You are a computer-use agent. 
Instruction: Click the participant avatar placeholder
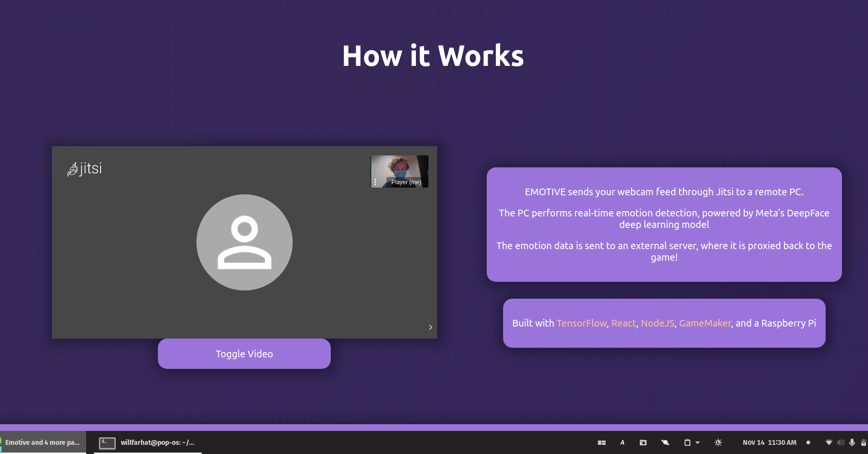(245, 242)
